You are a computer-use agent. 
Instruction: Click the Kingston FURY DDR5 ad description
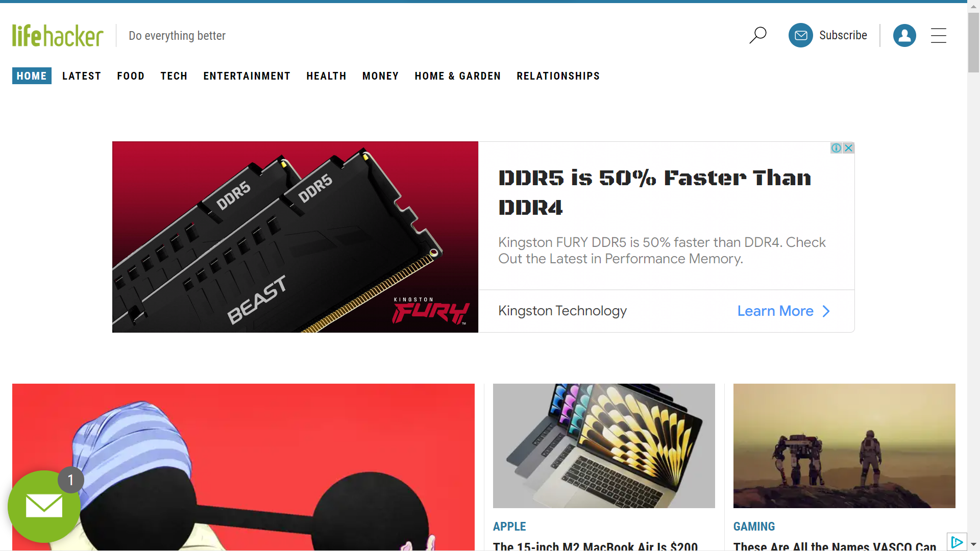(662, 251)
